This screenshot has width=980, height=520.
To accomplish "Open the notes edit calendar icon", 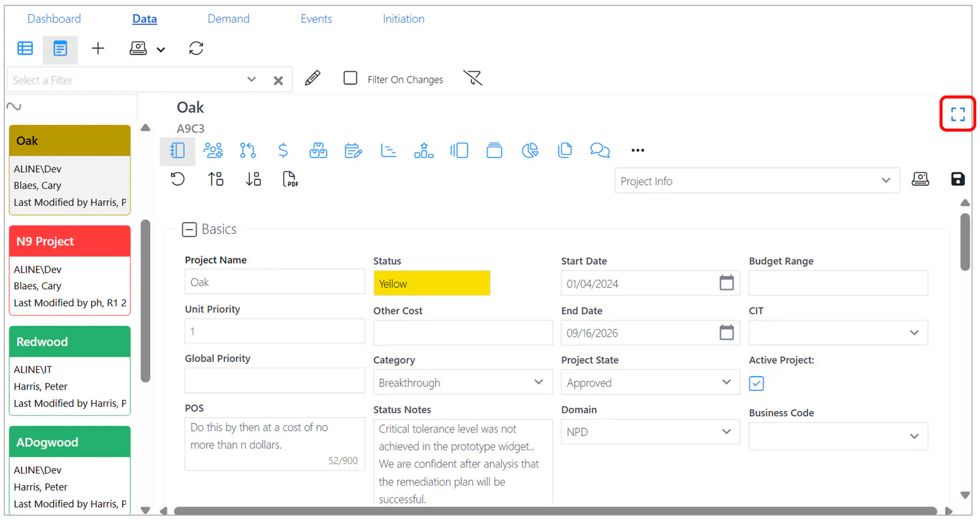I will [353, 150].
